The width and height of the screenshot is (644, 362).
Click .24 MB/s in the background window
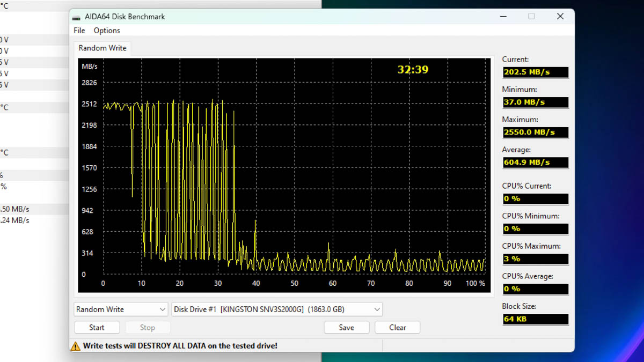(14, 220)
